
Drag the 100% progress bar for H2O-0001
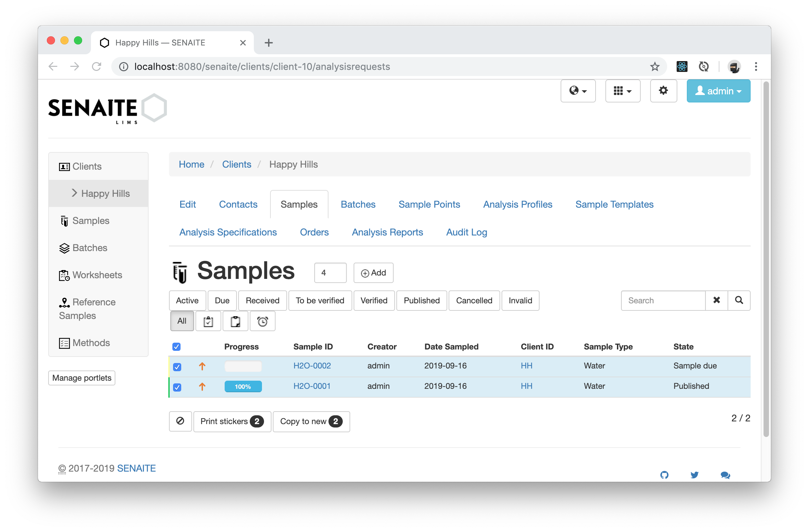(242, 386)
